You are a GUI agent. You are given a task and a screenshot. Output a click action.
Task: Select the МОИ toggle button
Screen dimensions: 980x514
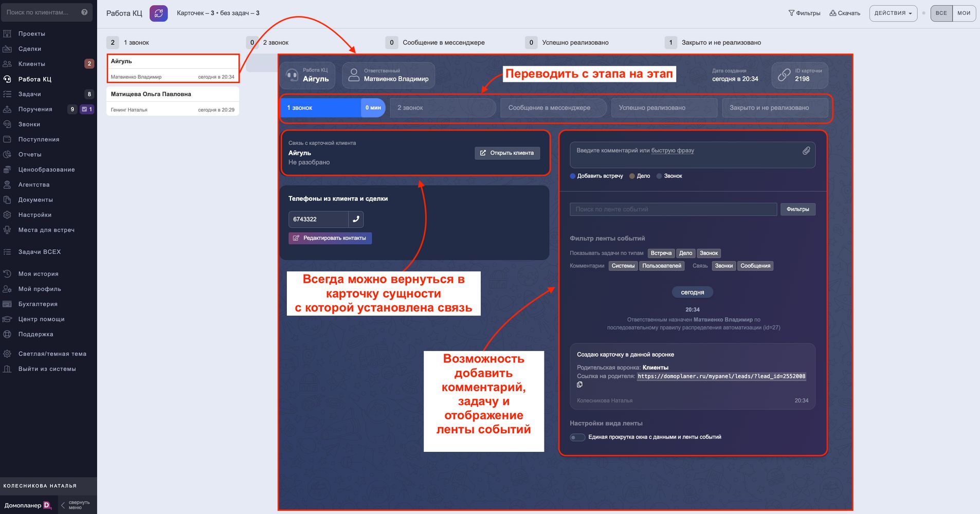tap(964, 13)
